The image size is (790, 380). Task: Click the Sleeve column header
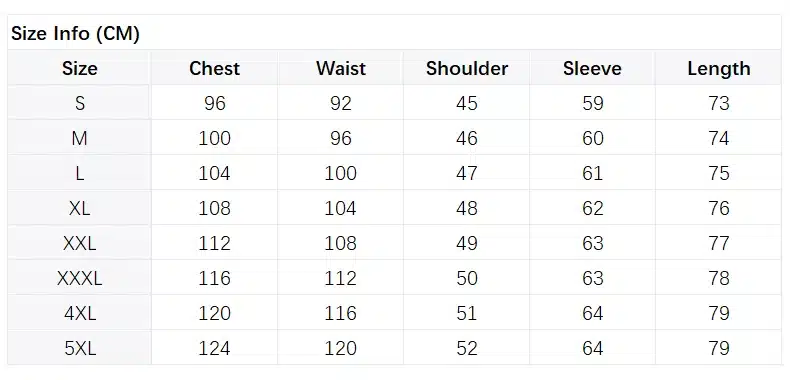592,69
